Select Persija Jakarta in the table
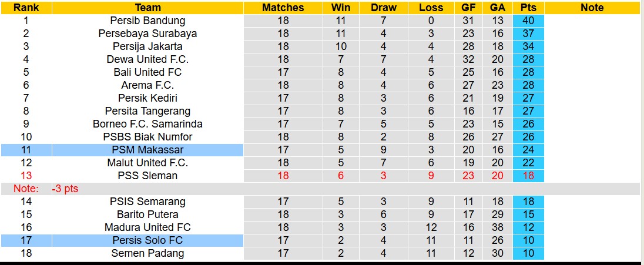 tap(147, 46)
